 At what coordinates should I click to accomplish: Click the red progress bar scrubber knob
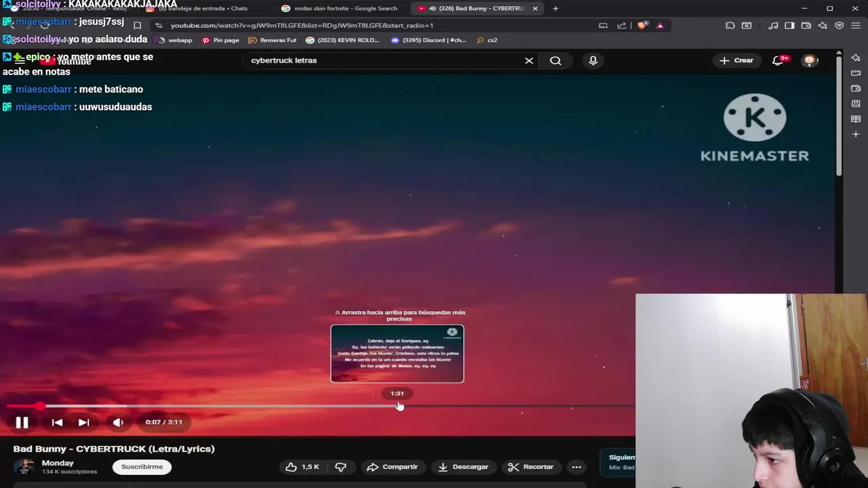pyautogui.click(x=41, y=406)
